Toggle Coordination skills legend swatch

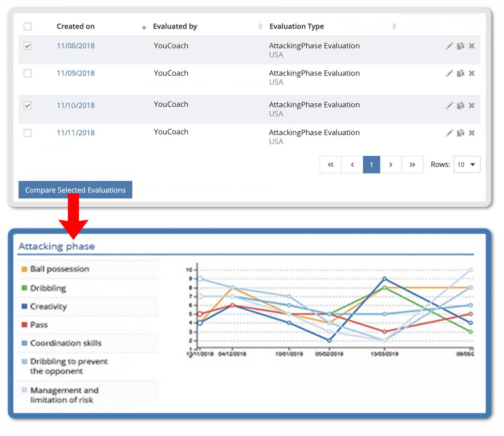tap(24, 343)
